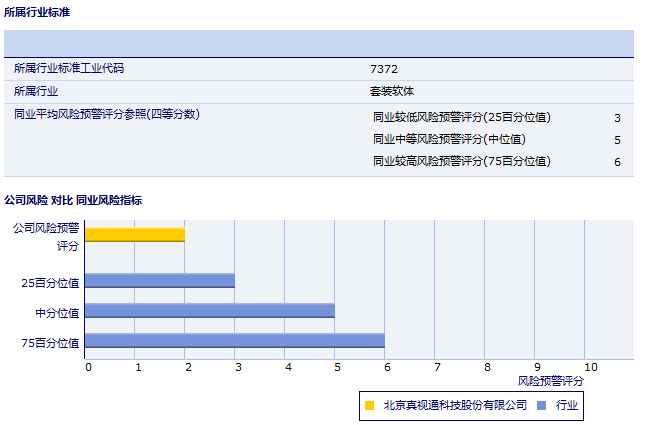648x425 pixels.
Task: Click the 风险预警评分 x-axis title
Action: click(550, 381)
